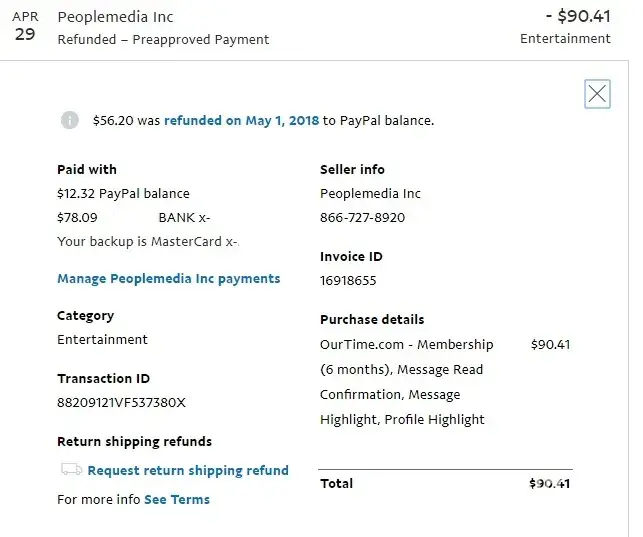Click the truck icon for return shipping

point(71,470)
